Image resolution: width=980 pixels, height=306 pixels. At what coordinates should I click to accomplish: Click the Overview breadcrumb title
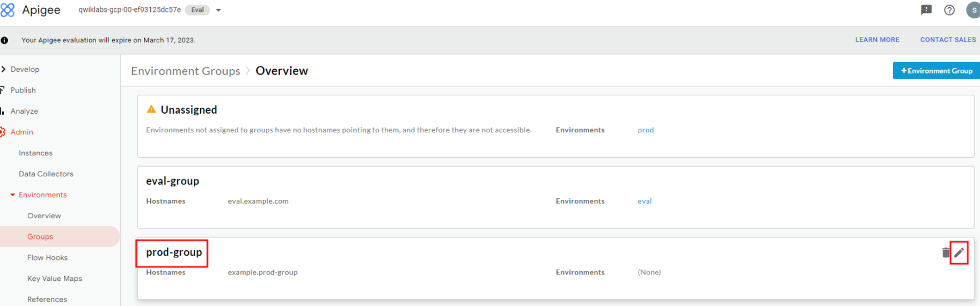coord(282,71)
